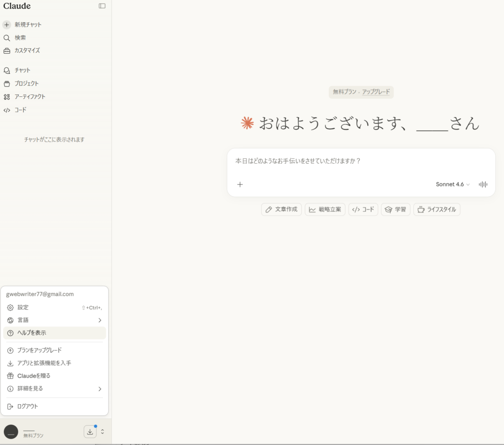
Task: Open the Sonnet 4.6 model selector
Action: pyautogui.click(x=452, y=184)
